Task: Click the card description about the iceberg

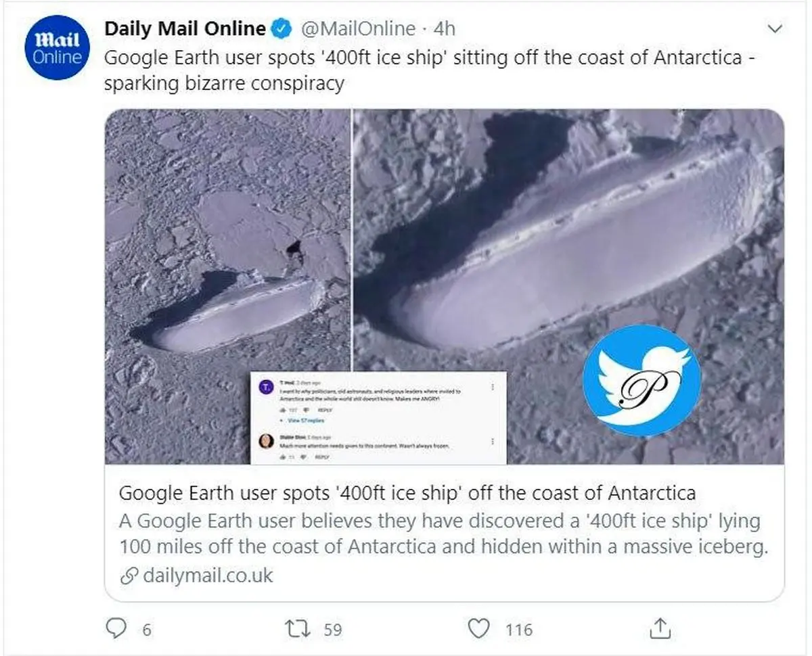Action: tap(443, 534)
